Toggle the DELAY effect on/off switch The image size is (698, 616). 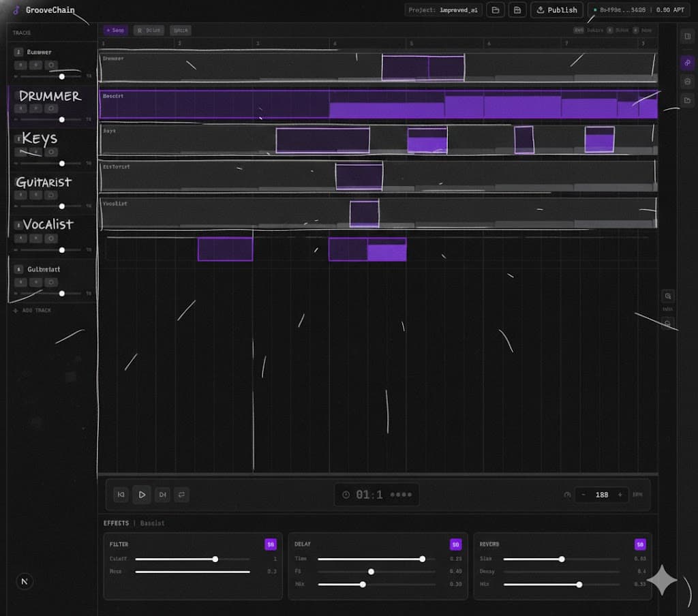[455, 544]
